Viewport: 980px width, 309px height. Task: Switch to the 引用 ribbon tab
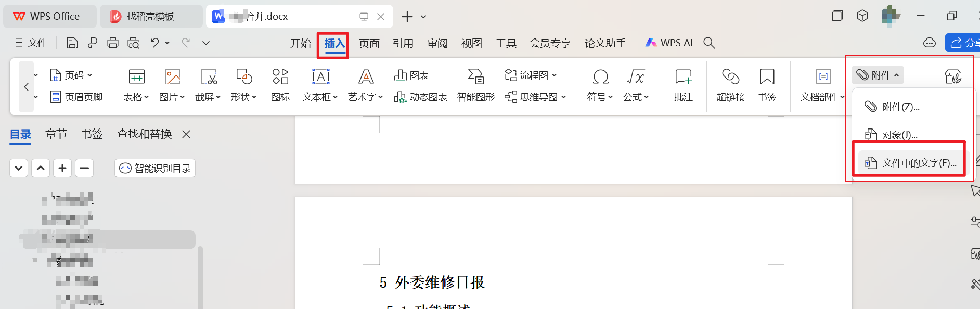coord(403,43)
